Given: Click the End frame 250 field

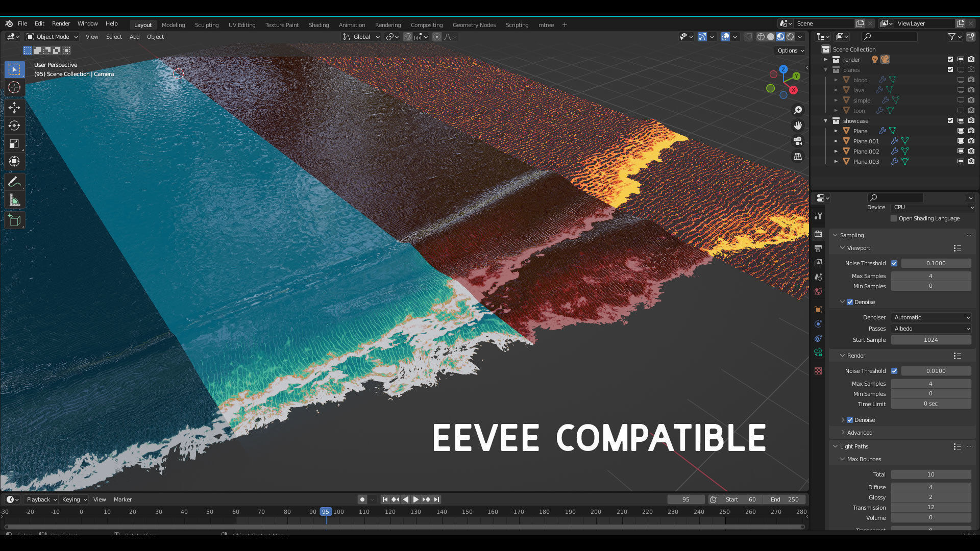Looking at the screenshot, I should (x=785, y=499).
